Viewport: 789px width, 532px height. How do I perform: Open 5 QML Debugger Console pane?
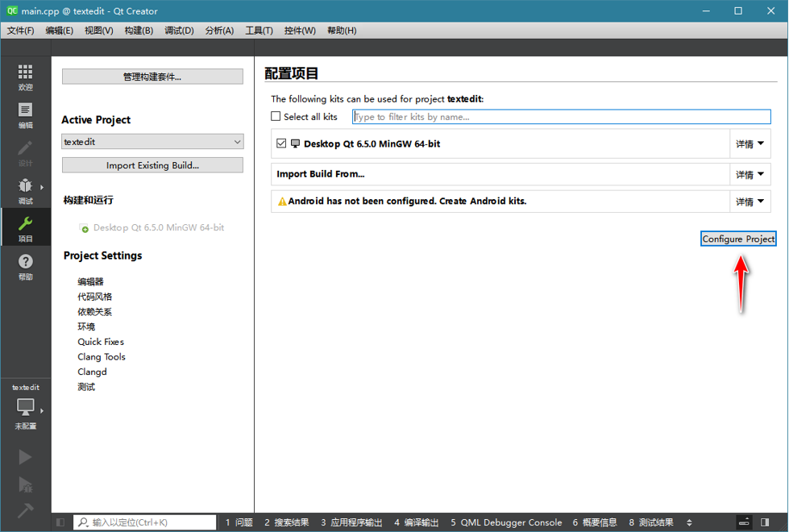coord(506,522)
